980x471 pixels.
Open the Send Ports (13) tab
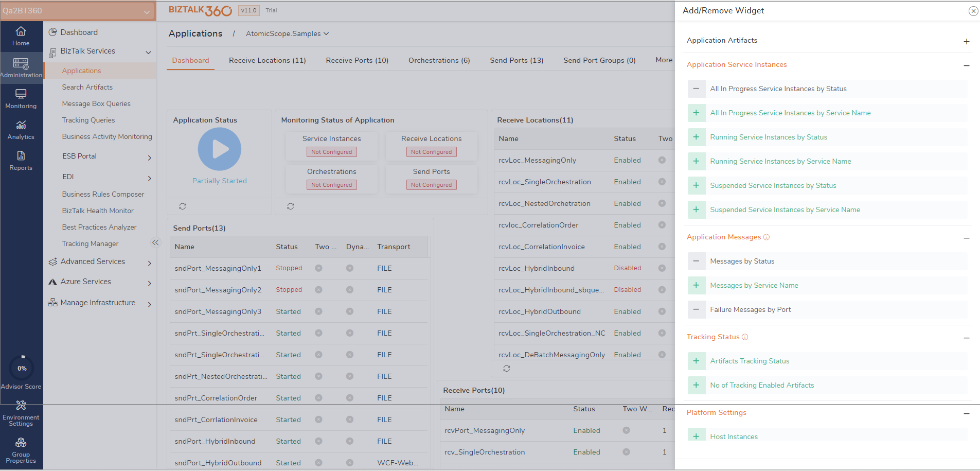coord(516,60)
